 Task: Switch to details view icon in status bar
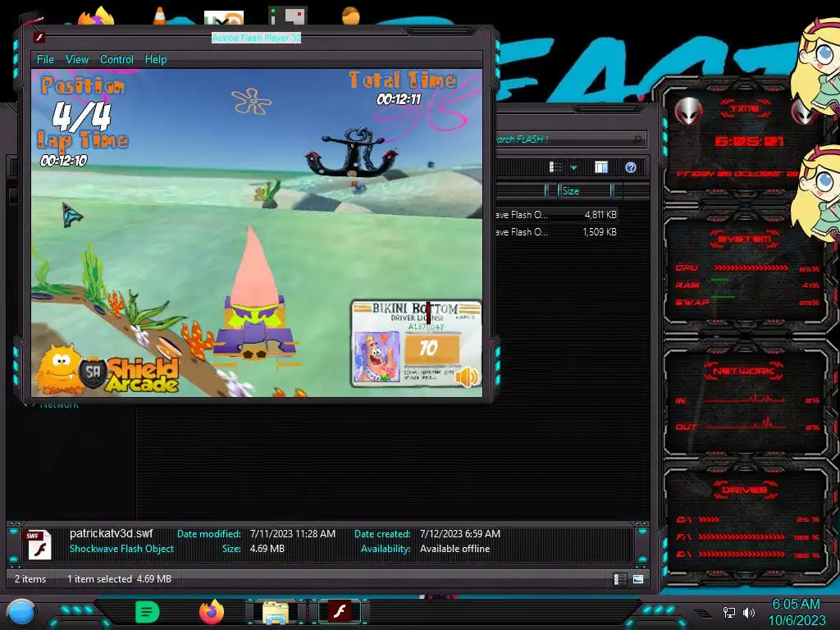pyautogui.click(x=619, y=579)
